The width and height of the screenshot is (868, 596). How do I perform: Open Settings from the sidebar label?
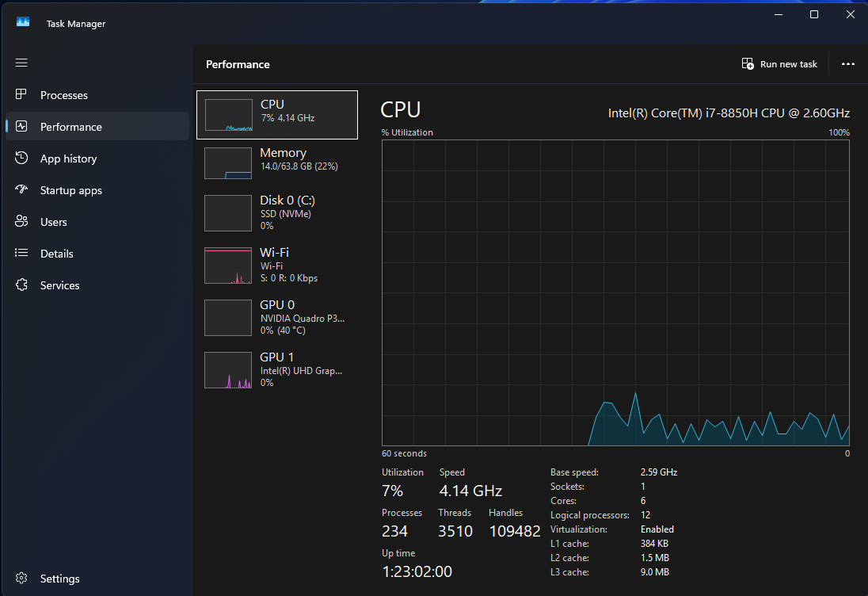point(59,579)
